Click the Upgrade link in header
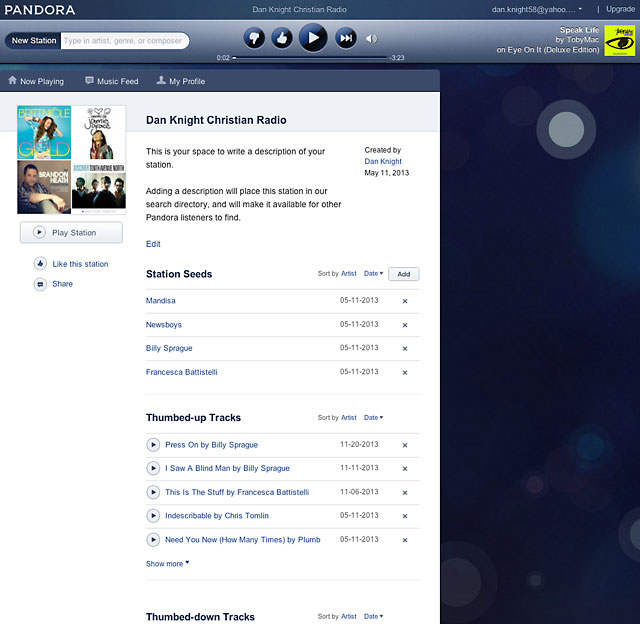The image size is (640, 624). click(620, 9)
